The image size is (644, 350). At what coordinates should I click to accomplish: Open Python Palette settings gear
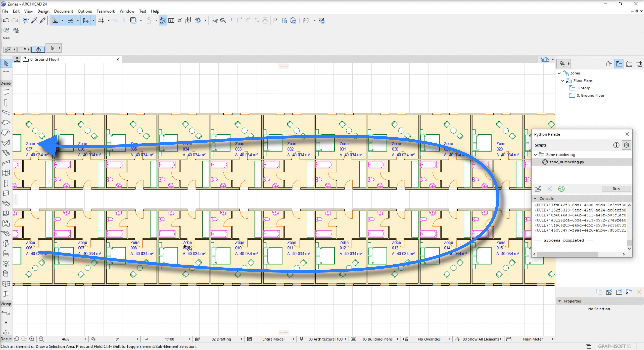[626, 145]
